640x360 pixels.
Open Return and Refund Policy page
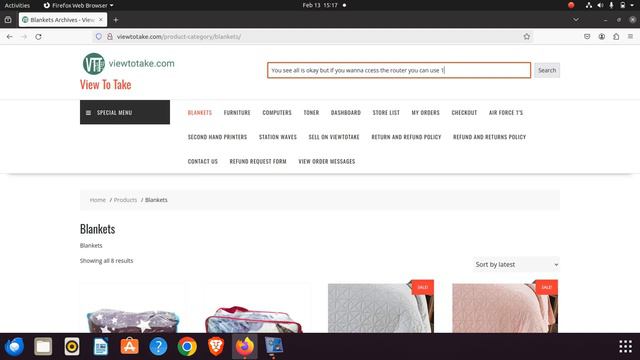point(406,137)
